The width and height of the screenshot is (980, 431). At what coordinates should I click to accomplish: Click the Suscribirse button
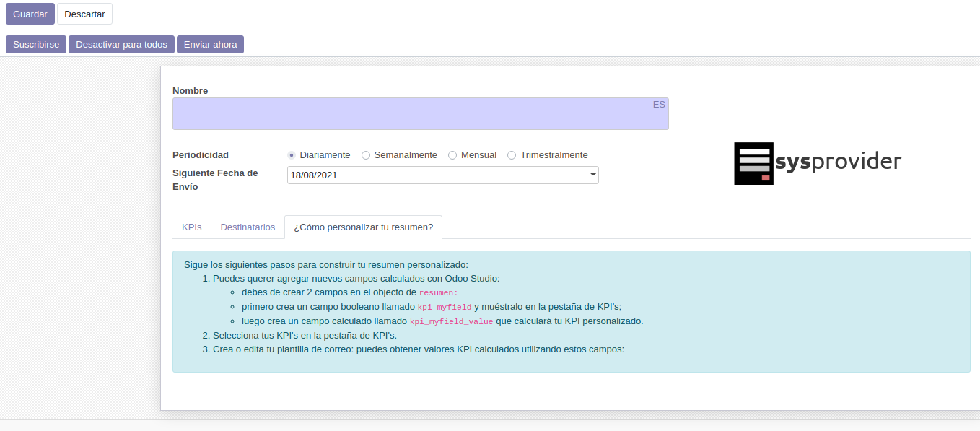pyautogui.click(x=36, y=45)
